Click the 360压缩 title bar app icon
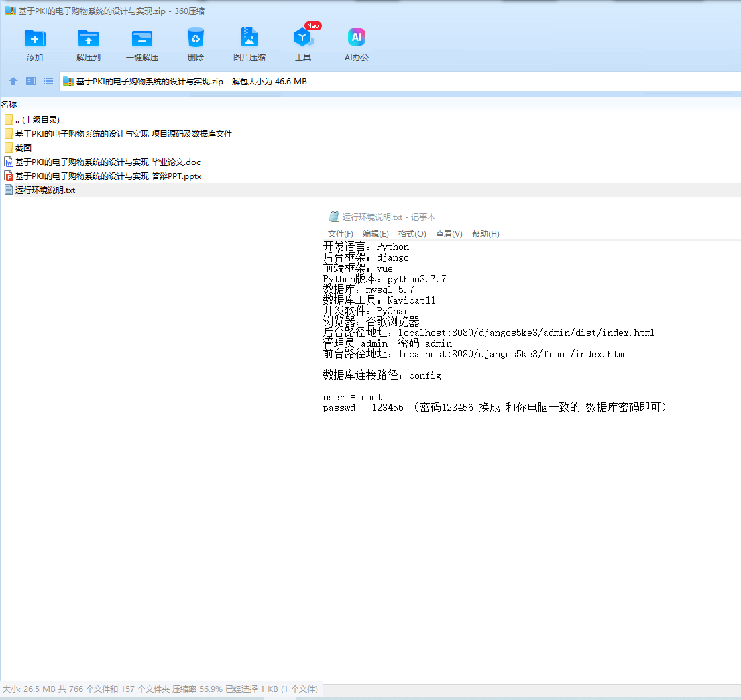Viewport: 741px width, 700px height. (11, 11)
